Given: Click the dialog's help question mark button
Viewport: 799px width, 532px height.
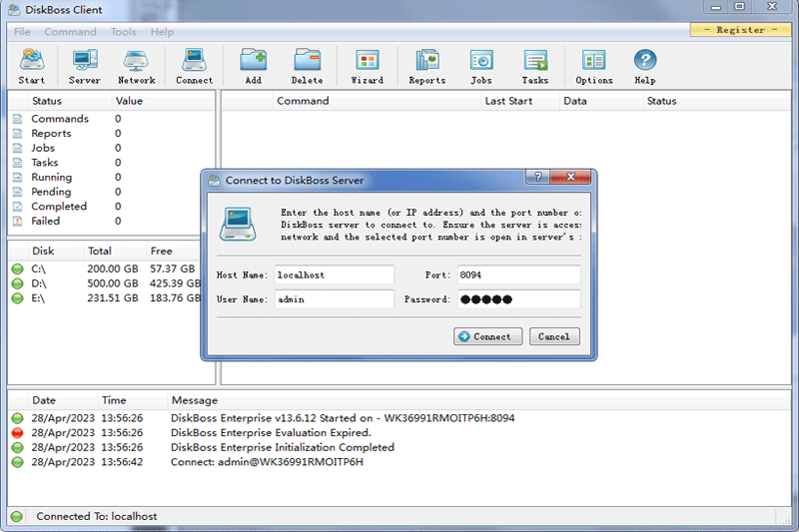Looking at the screenshot, I should tap(540, 178).
